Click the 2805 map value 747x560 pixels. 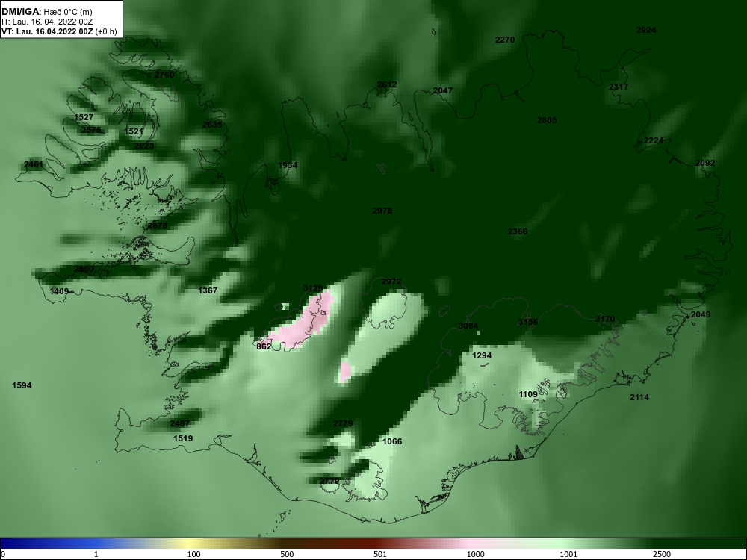tap(547, 120)
